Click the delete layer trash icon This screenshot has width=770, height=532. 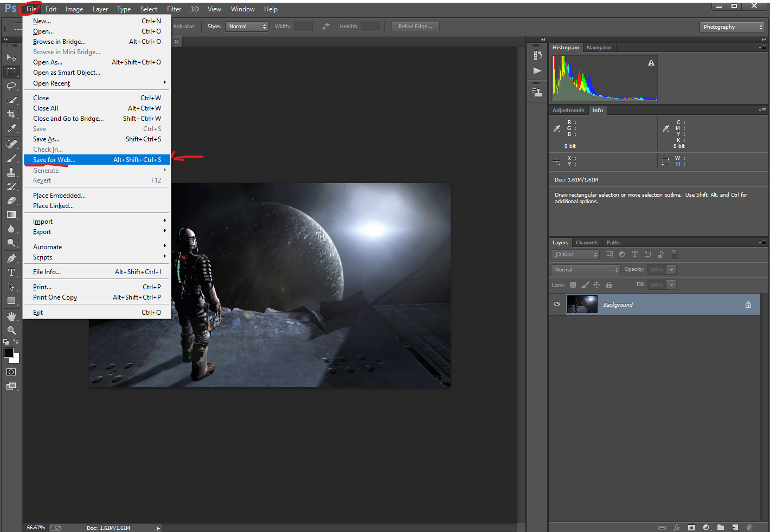(x=749, y=527)
